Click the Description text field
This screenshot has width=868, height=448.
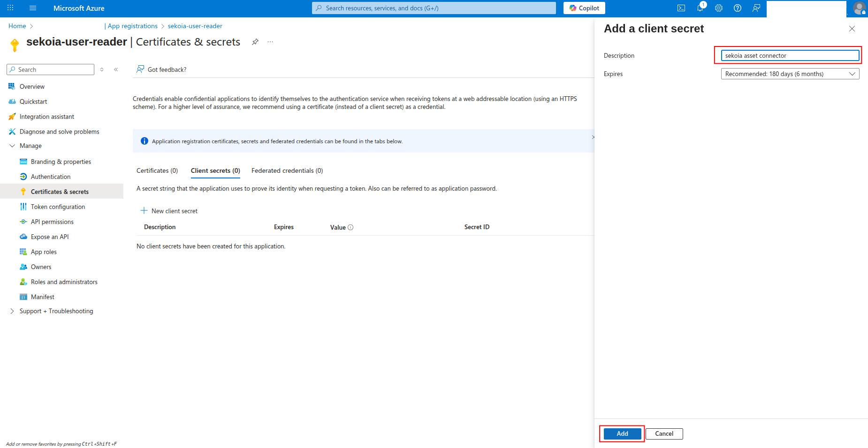pos(790,55)
